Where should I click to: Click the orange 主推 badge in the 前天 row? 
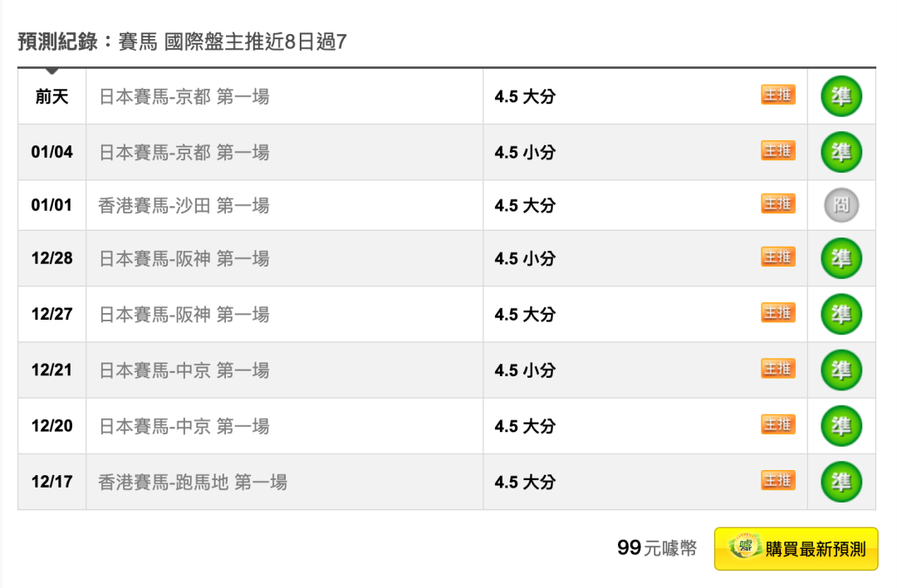tap(778, 95)
